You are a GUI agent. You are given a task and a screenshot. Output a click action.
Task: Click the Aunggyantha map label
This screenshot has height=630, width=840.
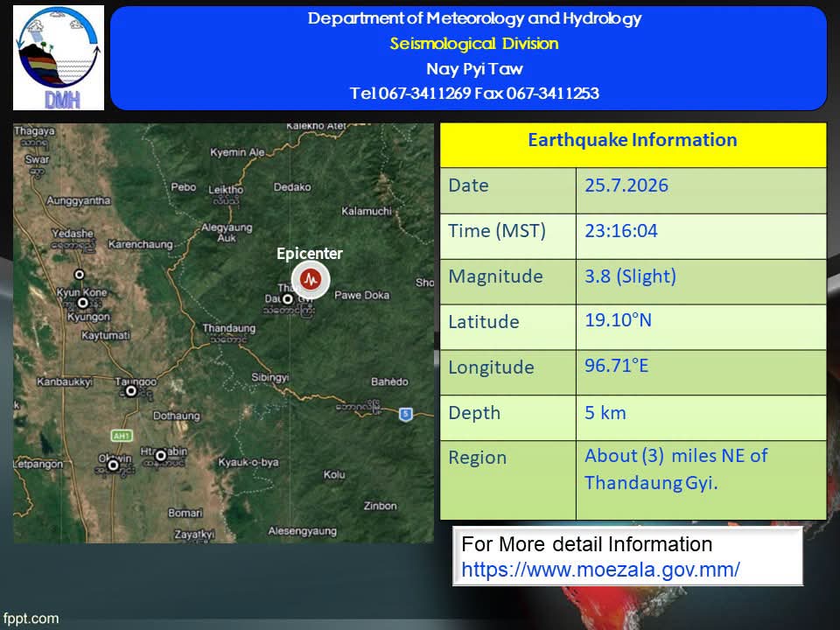pyautogui.click(x=78, y=200)
